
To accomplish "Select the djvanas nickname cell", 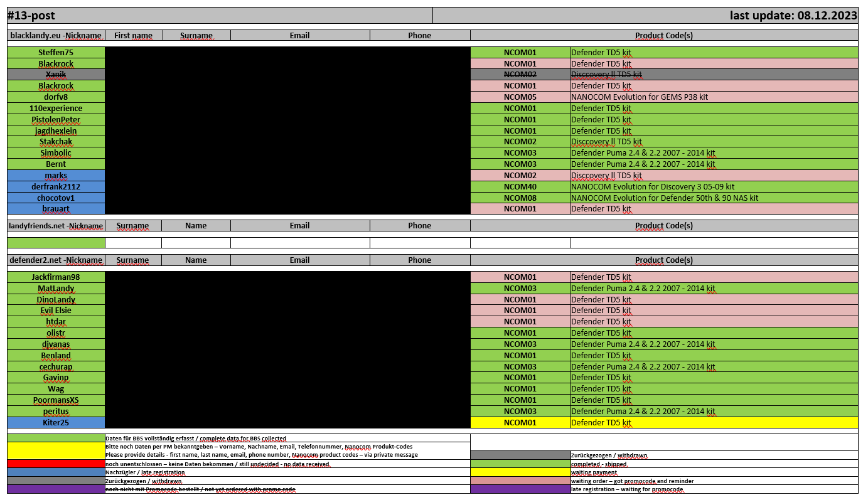I will click(x=56, y=344).
